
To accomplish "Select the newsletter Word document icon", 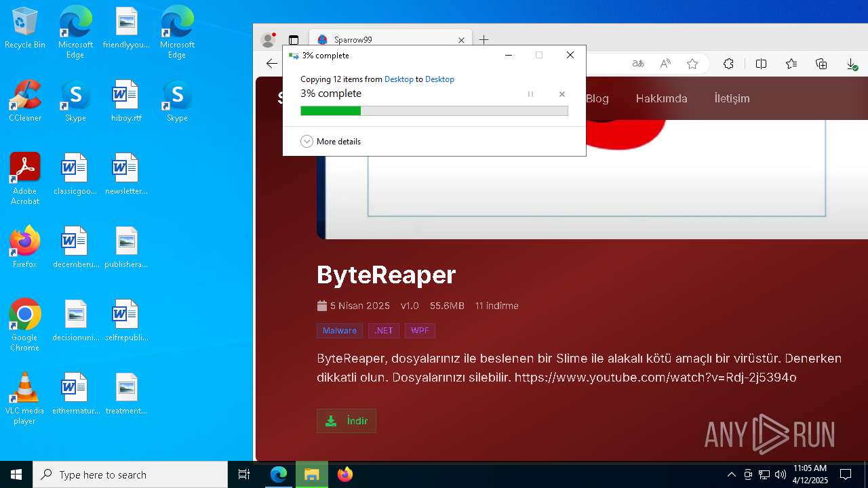I will 126,175.
